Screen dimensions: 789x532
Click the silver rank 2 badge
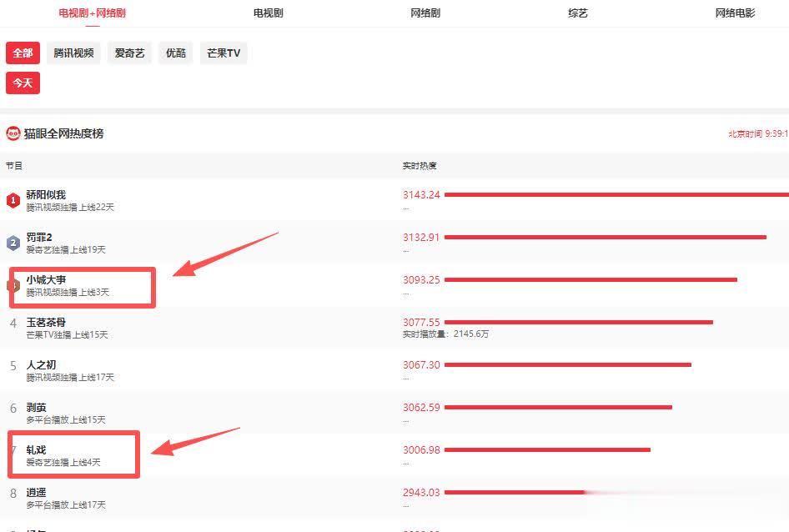13,243
